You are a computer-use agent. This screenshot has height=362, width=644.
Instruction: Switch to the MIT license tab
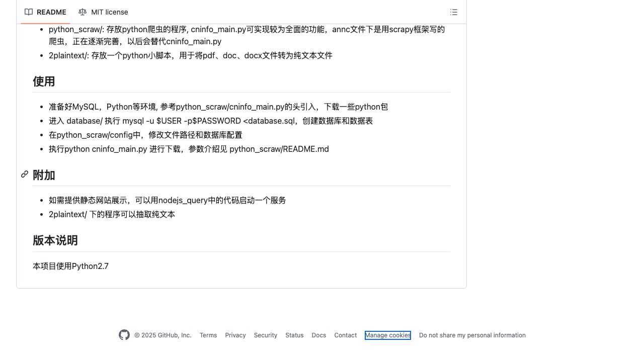(109, 12)
